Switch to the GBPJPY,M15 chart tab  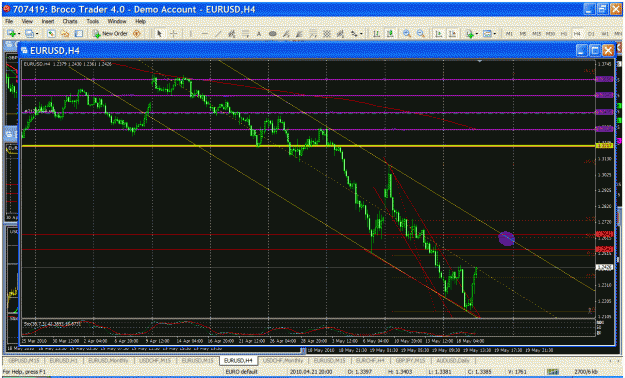pos(411,361)
